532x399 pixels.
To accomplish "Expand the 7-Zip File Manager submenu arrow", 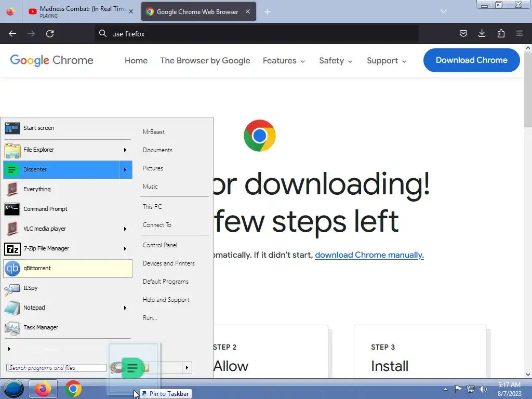I will point(125,248).
